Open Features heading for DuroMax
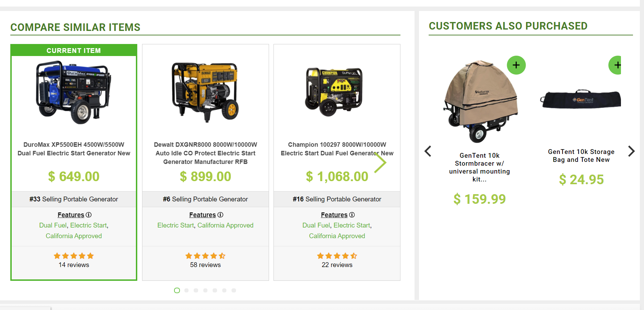 (71, 215)
